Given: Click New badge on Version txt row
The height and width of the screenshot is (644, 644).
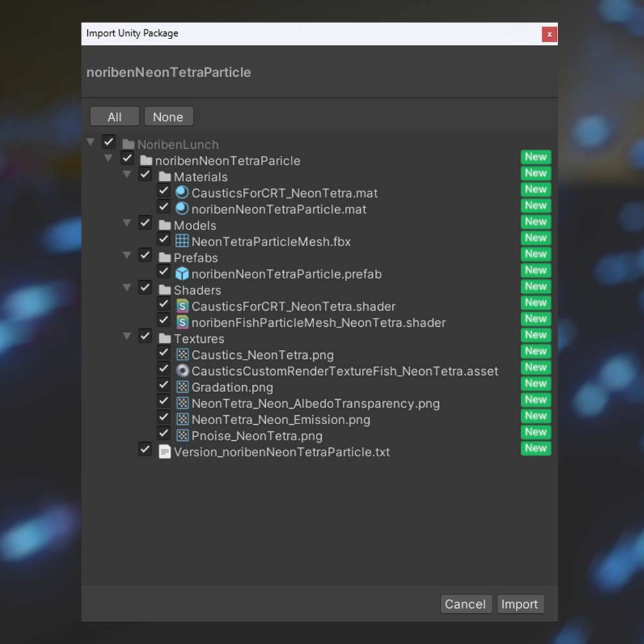Looking at the screenshot, I should click(x=536, y=448).
